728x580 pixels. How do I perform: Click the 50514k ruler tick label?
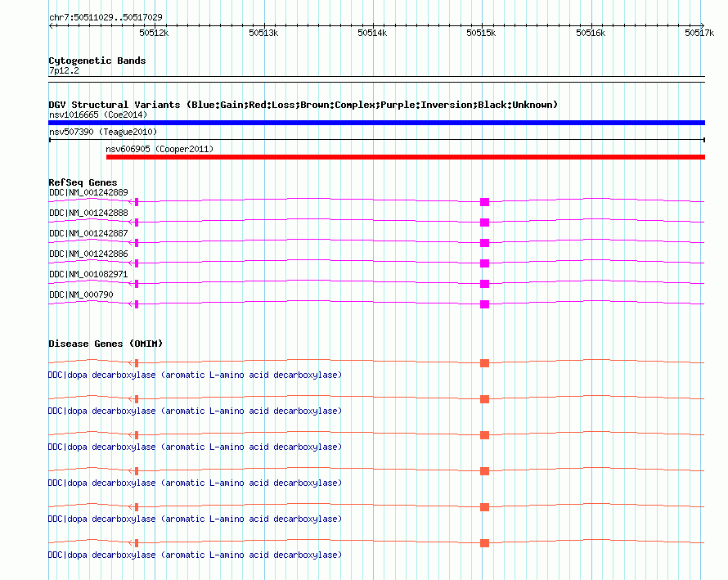click(372, 33)
